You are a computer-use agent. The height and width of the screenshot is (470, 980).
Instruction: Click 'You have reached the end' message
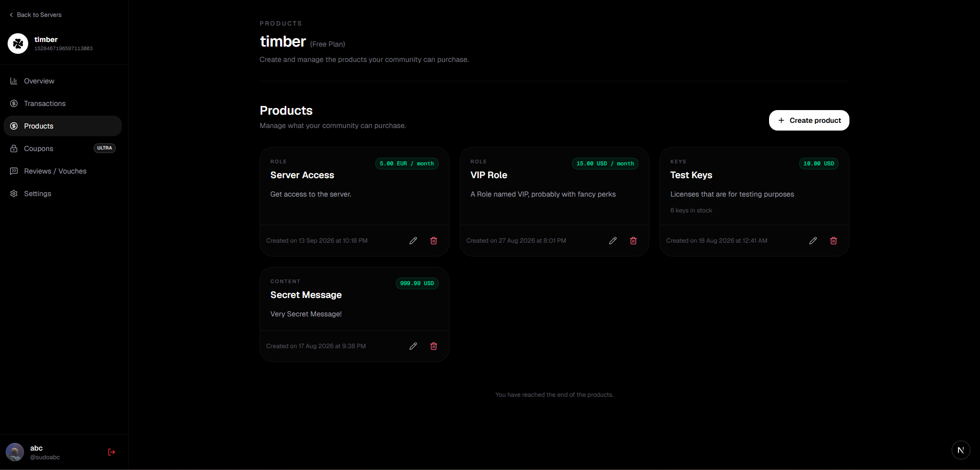[x=555, y=395]
